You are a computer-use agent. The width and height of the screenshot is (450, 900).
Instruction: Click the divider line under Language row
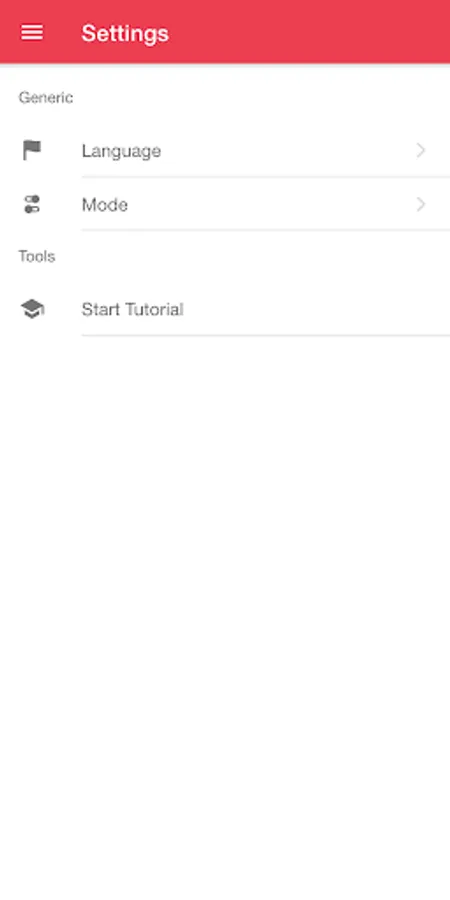(266, 177)
